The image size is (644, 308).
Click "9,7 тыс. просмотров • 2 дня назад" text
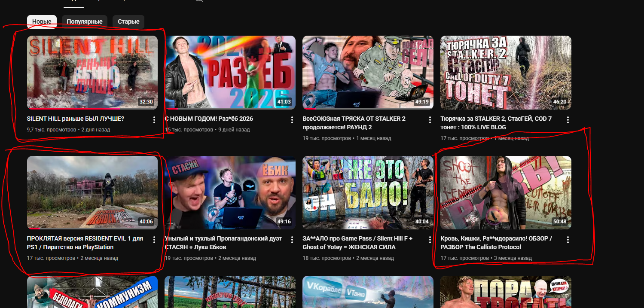(x=68, y=129)
